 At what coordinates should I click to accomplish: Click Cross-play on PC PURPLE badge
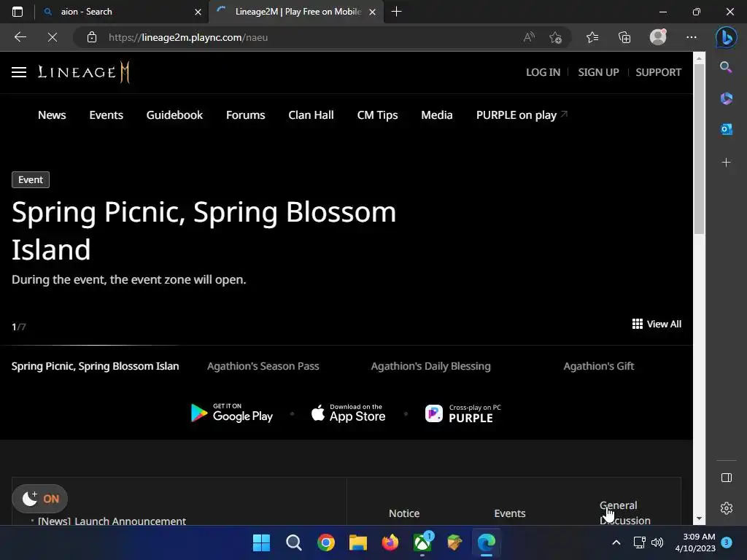click(463, 413)
